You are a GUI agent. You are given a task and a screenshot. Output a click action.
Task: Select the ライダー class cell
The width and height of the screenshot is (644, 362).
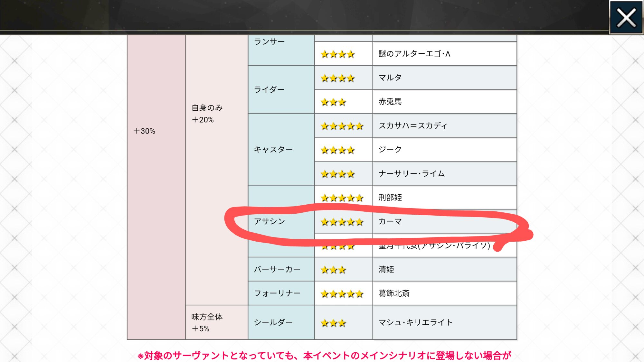click(269, 89)
